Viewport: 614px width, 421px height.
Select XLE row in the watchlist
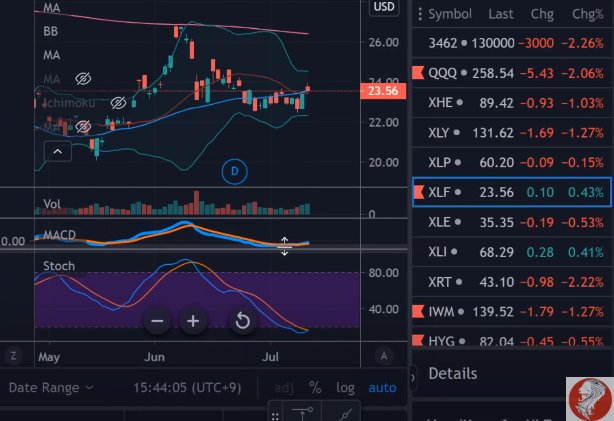512,222
